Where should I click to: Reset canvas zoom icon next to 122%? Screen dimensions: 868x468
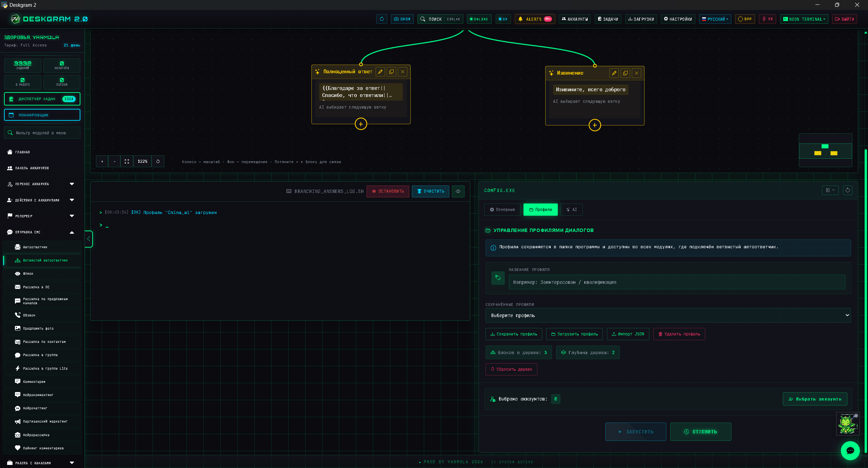(158, 161)
